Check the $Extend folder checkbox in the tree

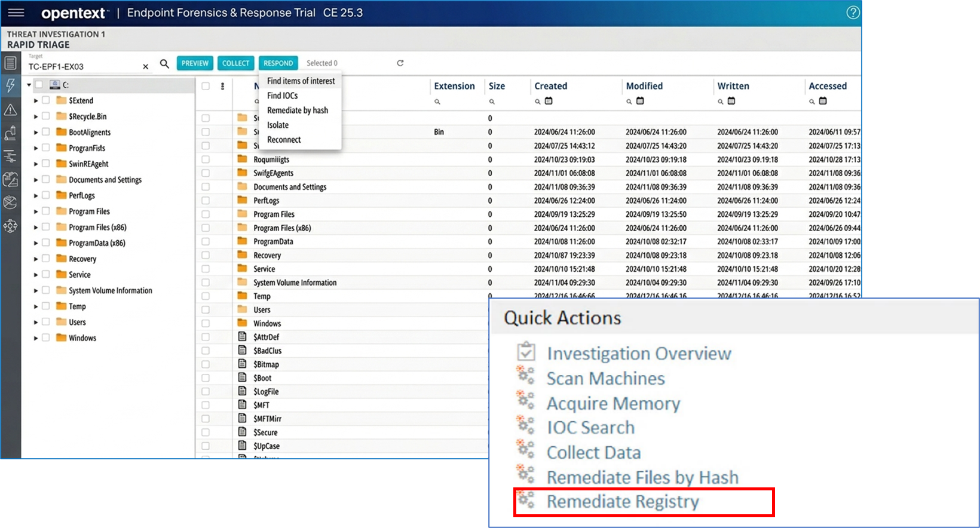click(x=46, y=100)
